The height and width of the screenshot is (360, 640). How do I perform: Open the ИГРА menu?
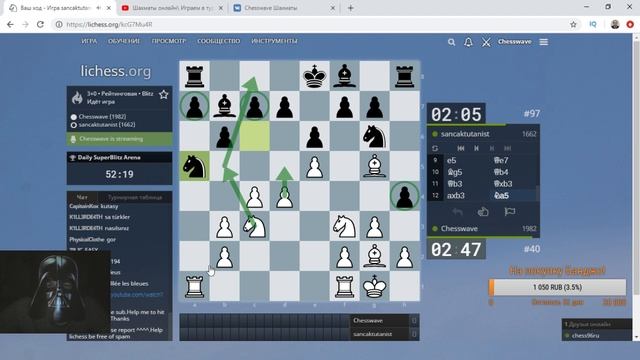click(89, 41)
